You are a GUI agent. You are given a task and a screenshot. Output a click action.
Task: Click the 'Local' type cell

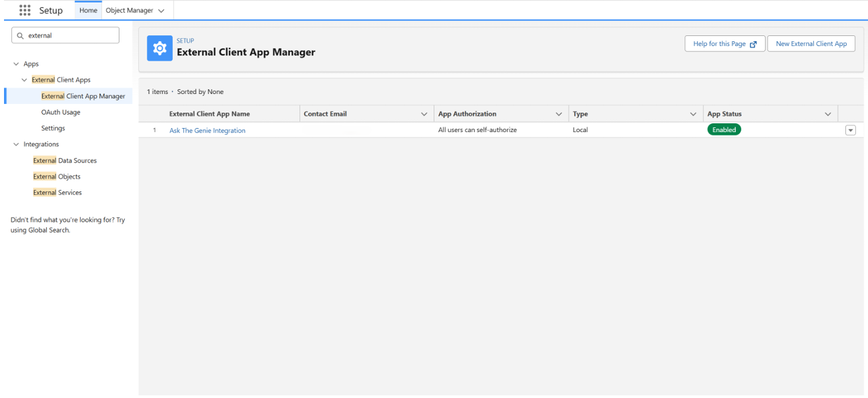580,130
